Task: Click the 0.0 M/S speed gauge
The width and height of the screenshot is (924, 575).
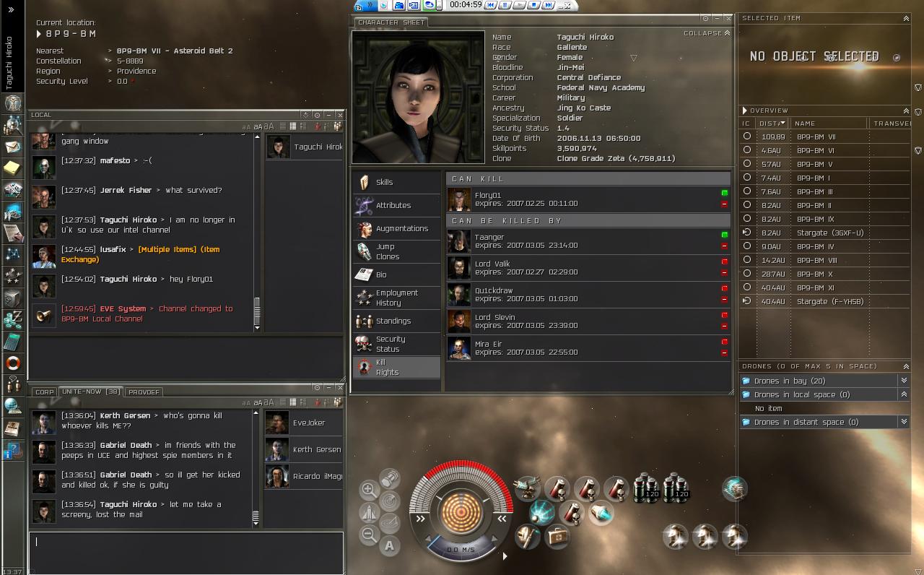Action: point(461,550)
